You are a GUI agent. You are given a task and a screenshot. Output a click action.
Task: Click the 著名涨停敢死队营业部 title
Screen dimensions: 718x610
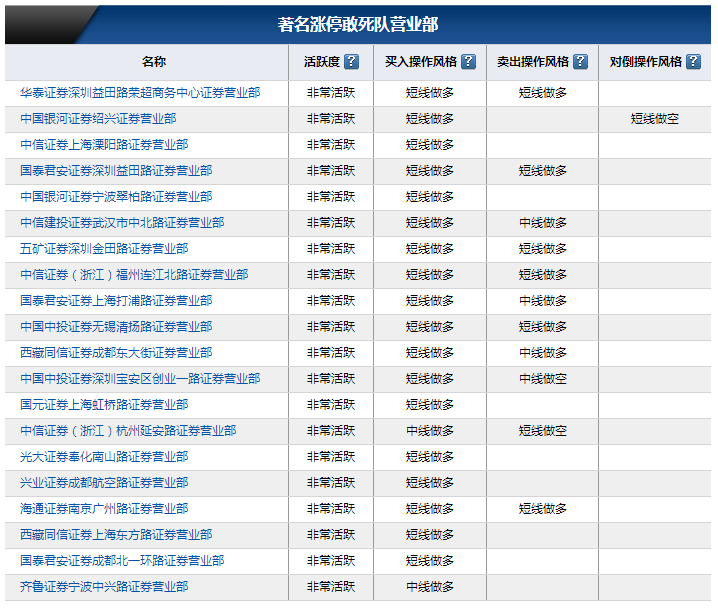[x=358, y=24]
